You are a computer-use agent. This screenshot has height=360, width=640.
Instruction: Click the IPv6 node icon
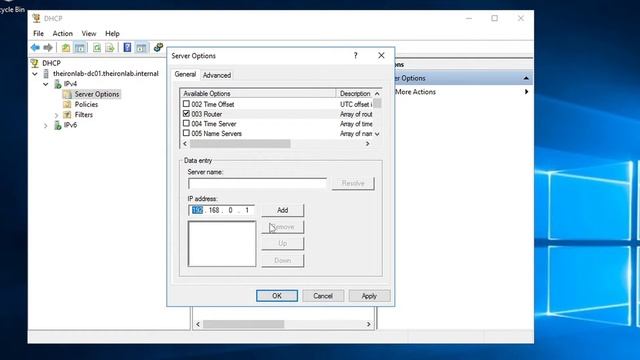click(58, 125)
